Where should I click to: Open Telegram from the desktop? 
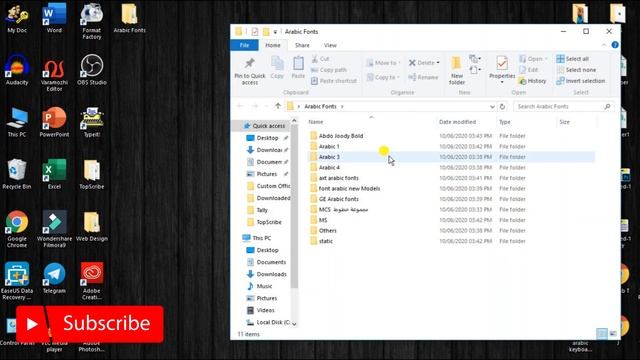coord(54,279)
